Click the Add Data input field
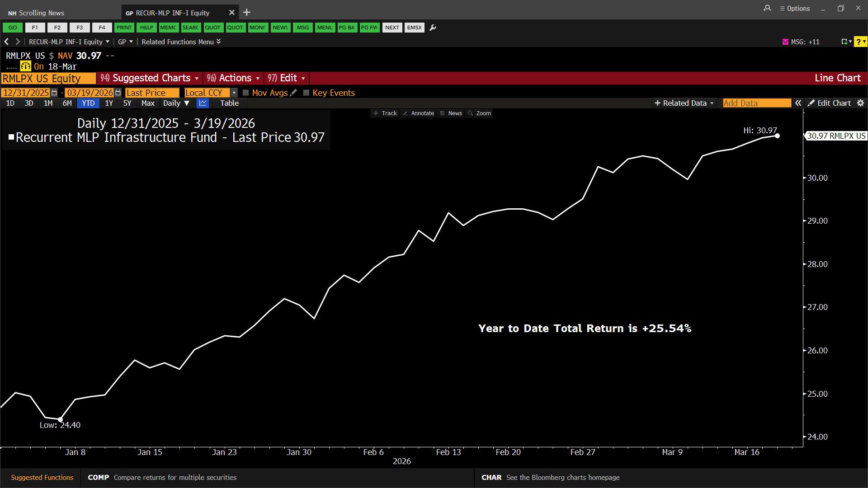 (756, 103)
